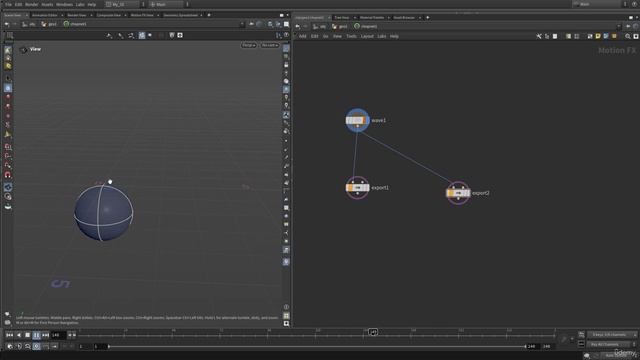Open the No cam dropdown in viewport

(x=270, y=45)
